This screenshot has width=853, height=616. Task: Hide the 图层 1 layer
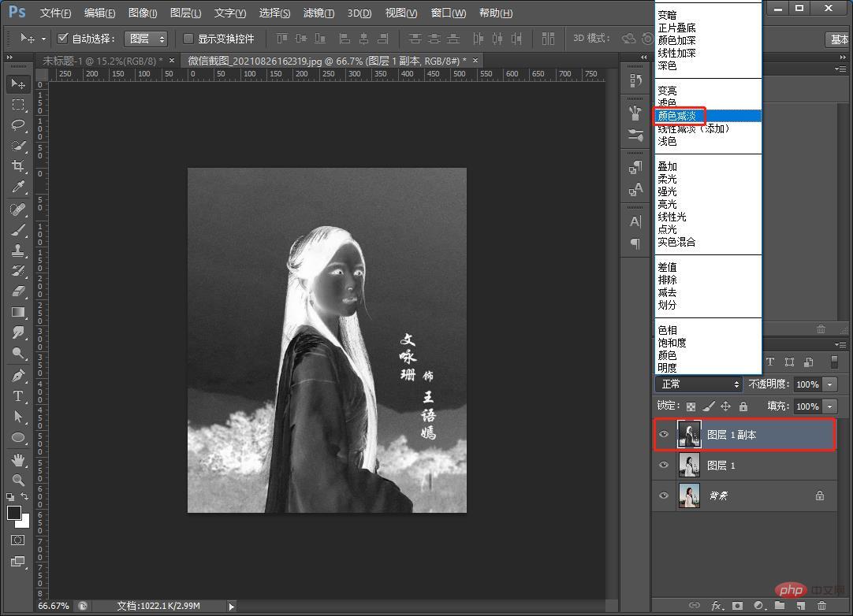tap(664, 465)
